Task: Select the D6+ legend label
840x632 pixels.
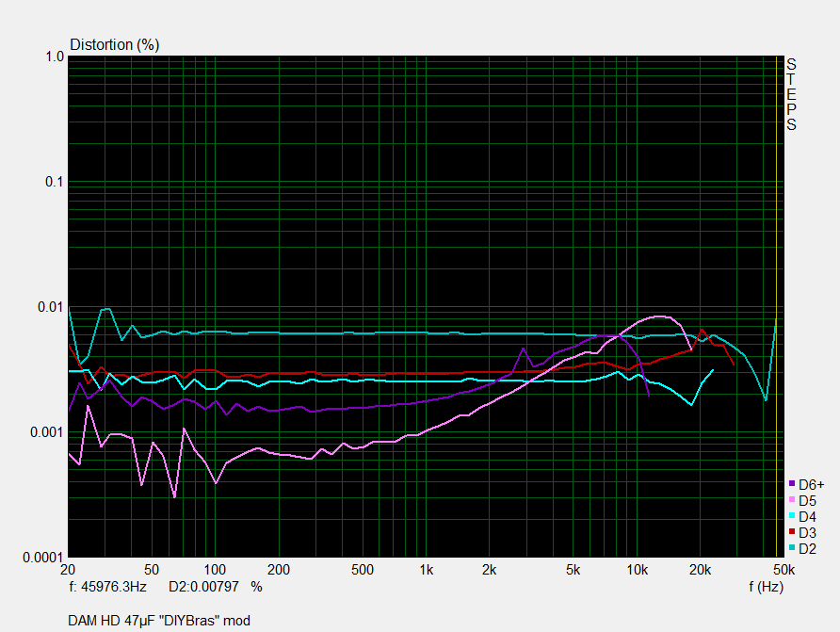Action: tap(811, 485)
